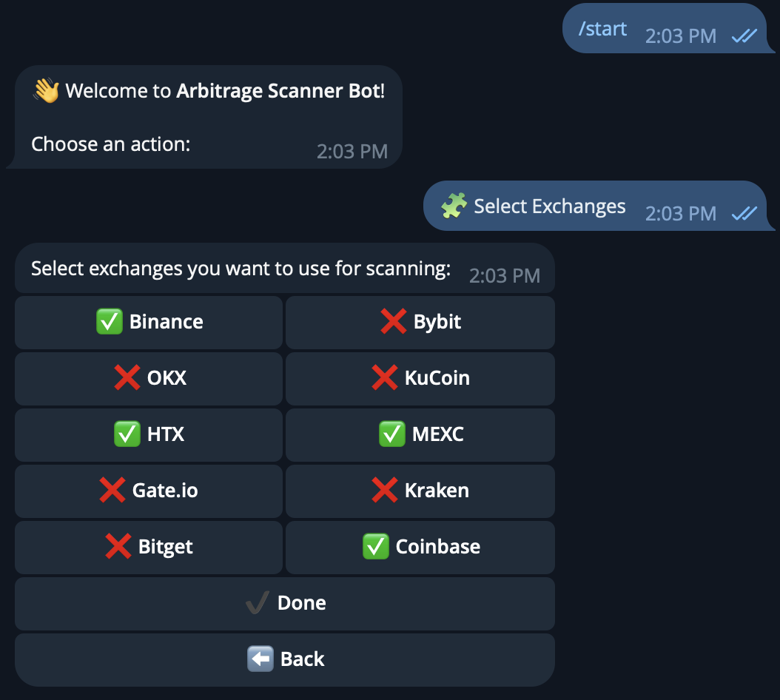Toggle the HTX exchange off

[148, 434]
